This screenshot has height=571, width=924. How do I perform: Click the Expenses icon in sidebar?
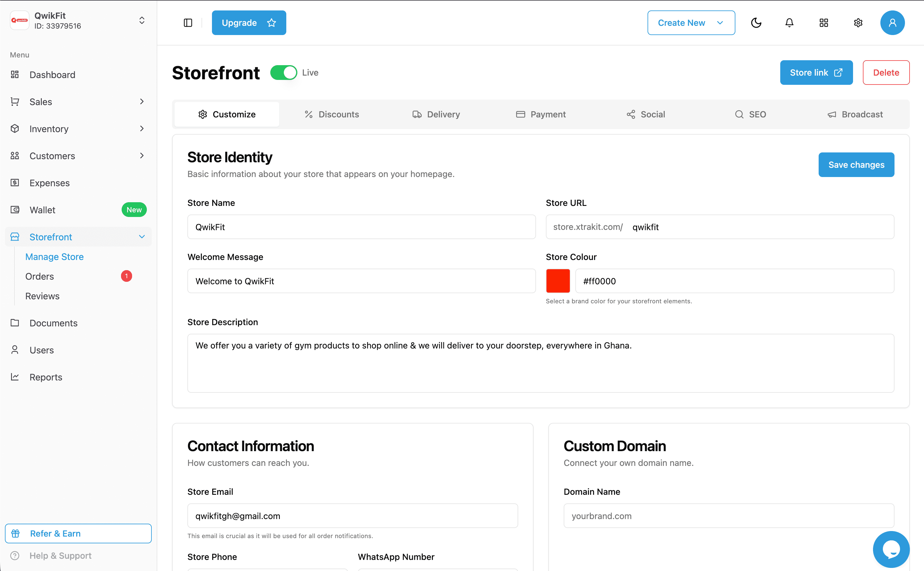click(15, 183)
